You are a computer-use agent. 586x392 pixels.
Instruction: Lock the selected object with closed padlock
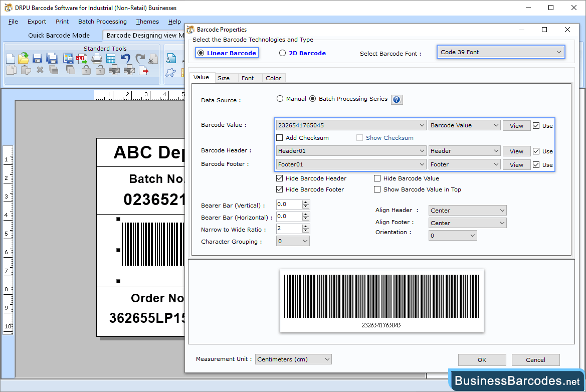(86, 70)
